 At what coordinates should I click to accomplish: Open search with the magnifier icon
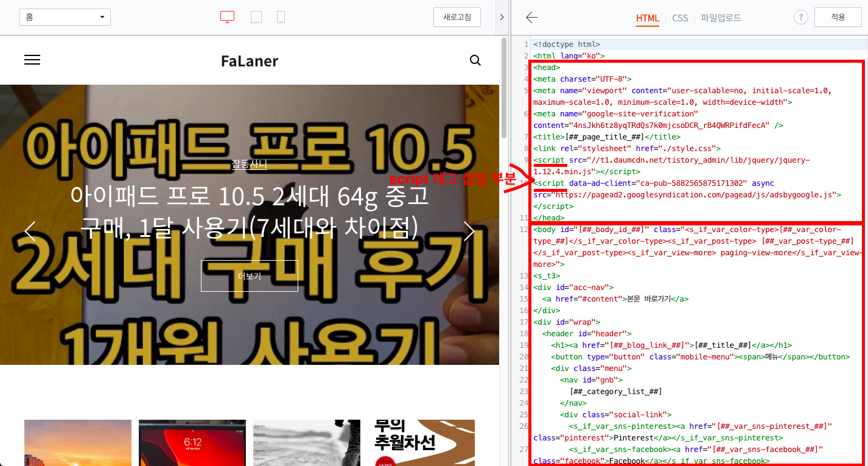click(x=475, y=60)
